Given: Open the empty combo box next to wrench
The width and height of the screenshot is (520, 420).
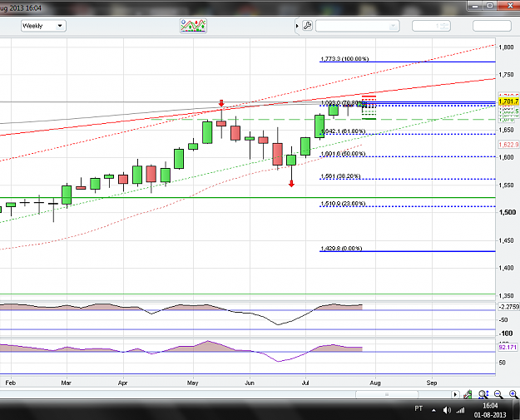Looking at the screenshot, I should (x=358, y=26).
